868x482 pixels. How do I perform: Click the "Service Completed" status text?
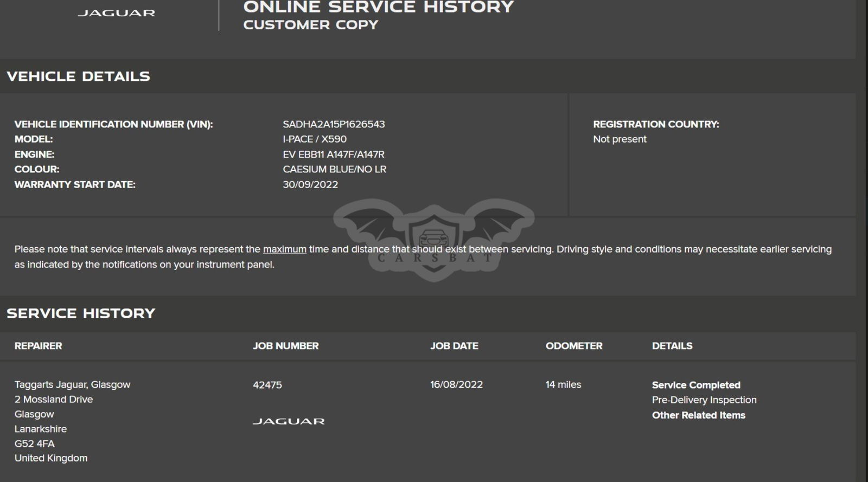point(695,385)
